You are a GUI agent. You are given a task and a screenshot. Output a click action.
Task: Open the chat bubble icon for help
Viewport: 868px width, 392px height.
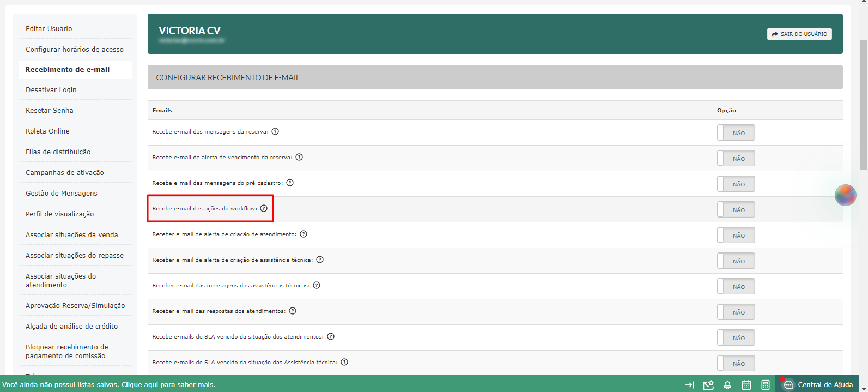coord(788,385)
